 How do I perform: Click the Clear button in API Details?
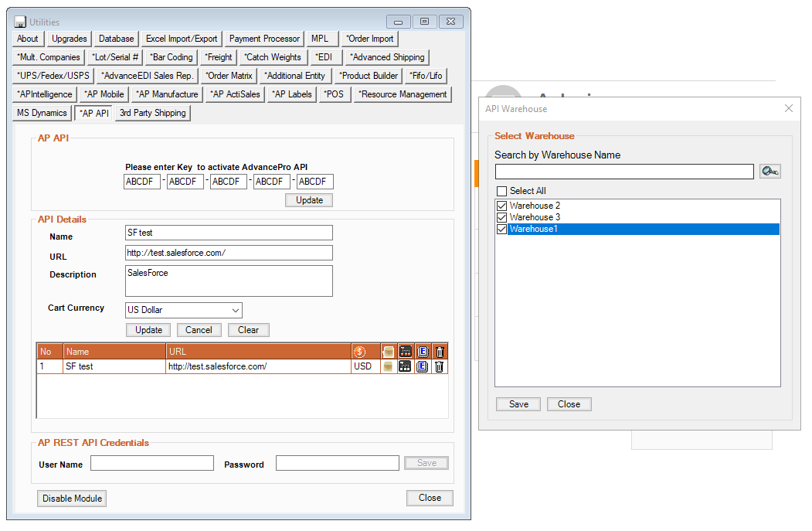248,330
